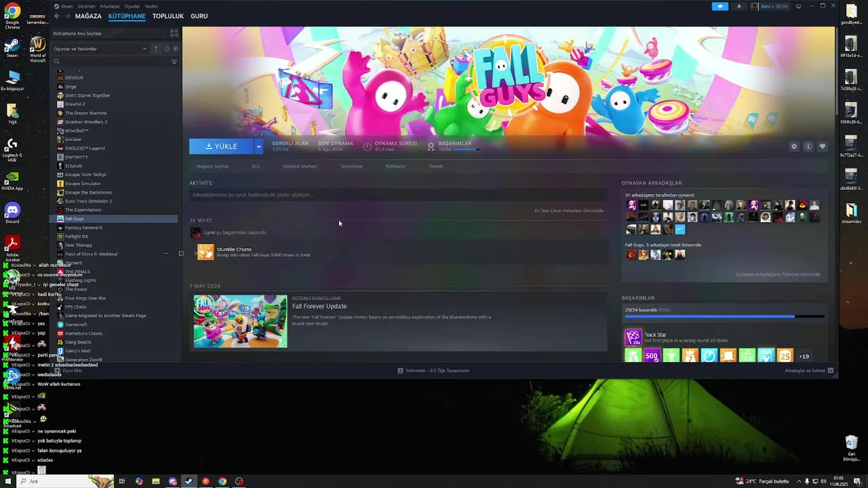Open Big Picture mode monitor icon

pos(798,6)
